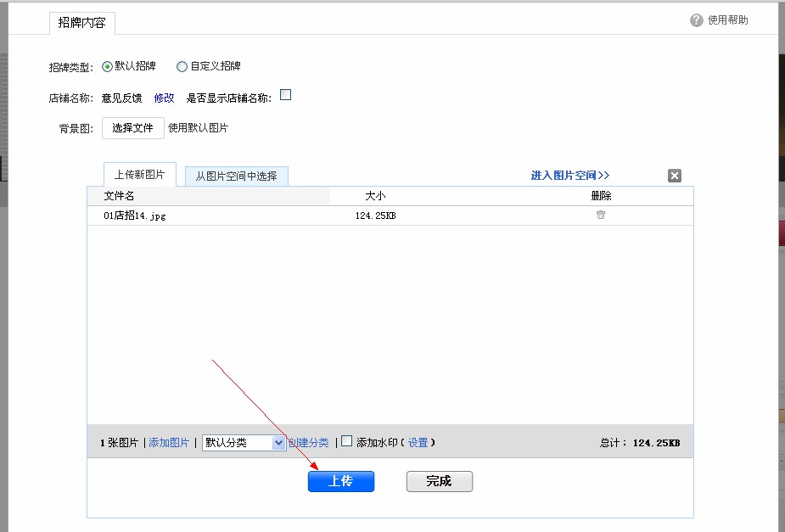Click the 添加图片 link to add images
Viewport: 785px width, 532px height.
169,442
